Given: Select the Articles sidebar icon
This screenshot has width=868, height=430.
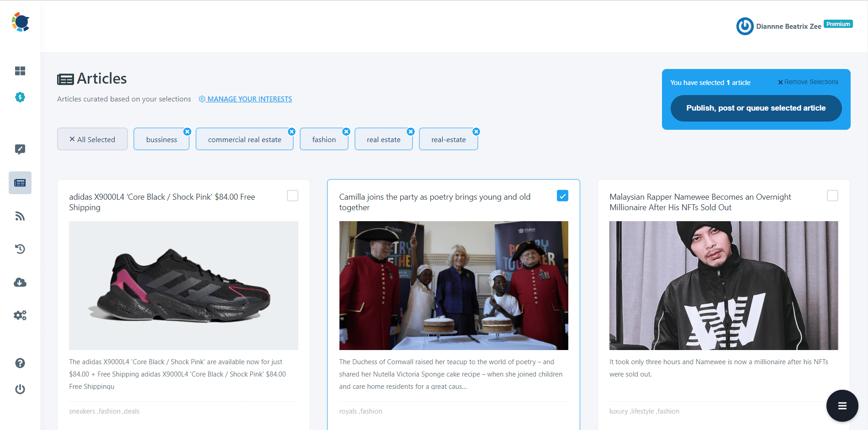Looking at the screenshot, I should (x=20, y=182).
